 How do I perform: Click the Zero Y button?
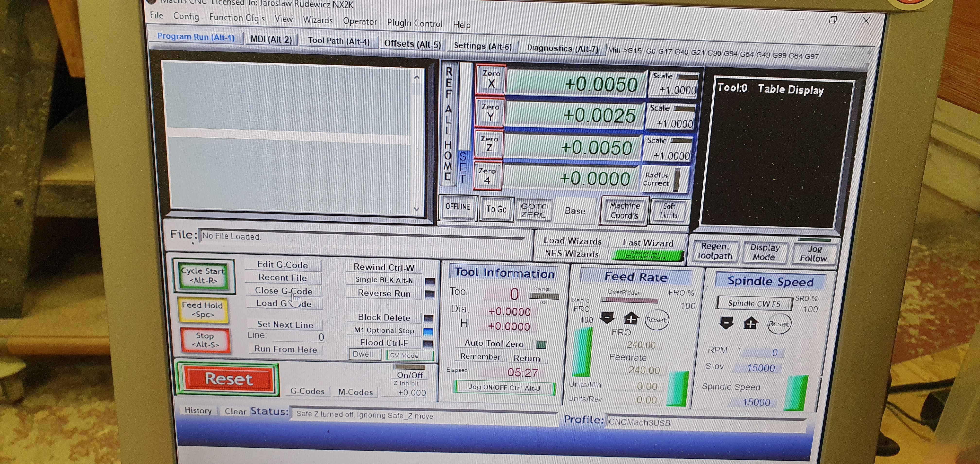pos(490,112)
